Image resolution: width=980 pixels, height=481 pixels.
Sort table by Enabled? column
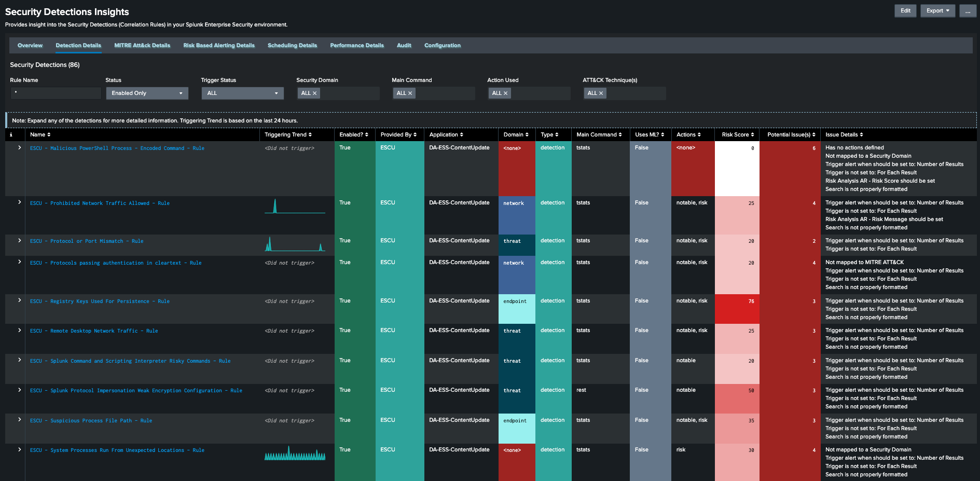(354, 134)
